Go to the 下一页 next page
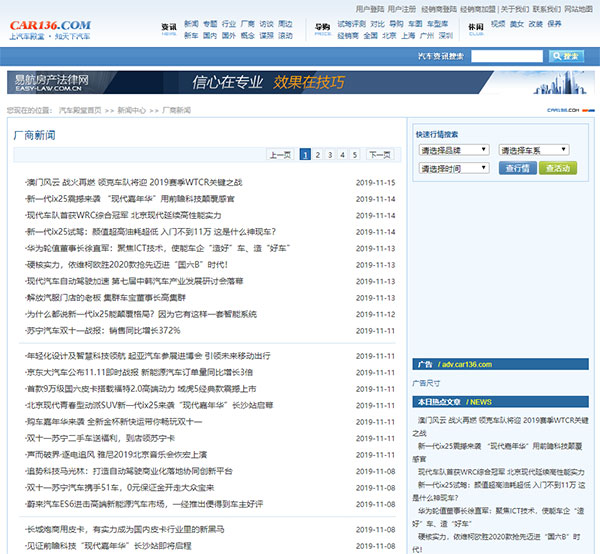This screenshot has height=554, width=600. pos(380,155)
